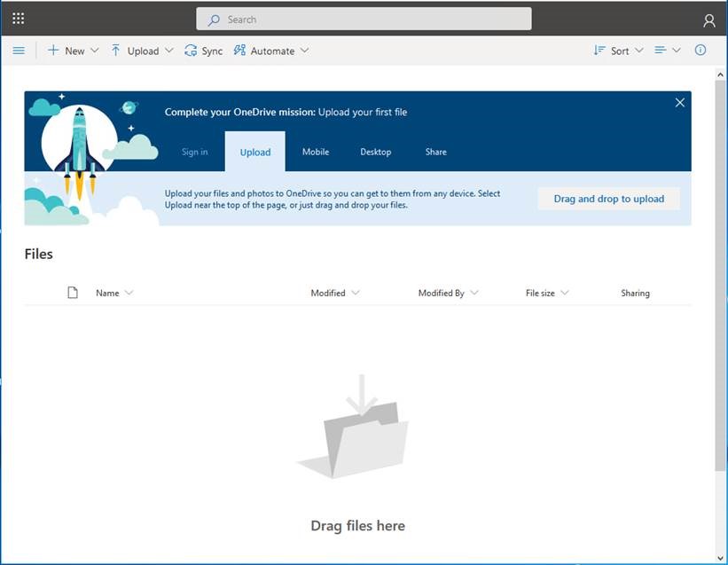Click the New button label
Image resolution: width=728 pixels, height=565 pixels.
[x=74, y=51]
